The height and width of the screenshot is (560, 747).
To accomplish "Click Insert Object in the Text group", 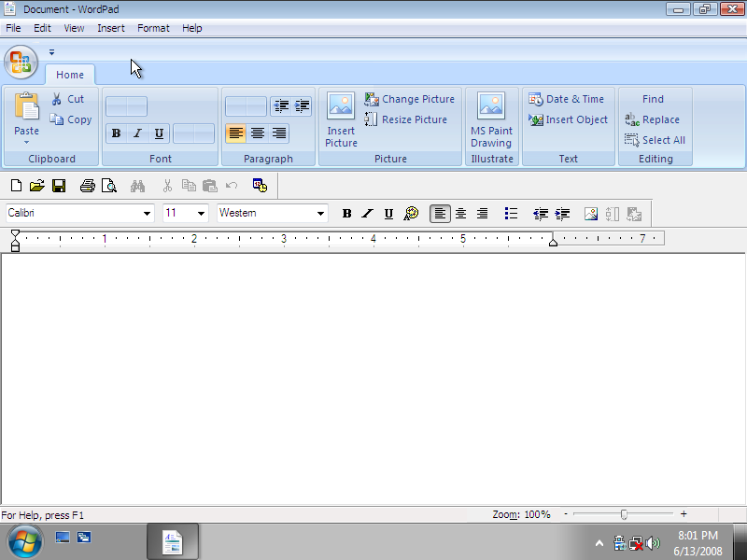I will click(568, 119).
